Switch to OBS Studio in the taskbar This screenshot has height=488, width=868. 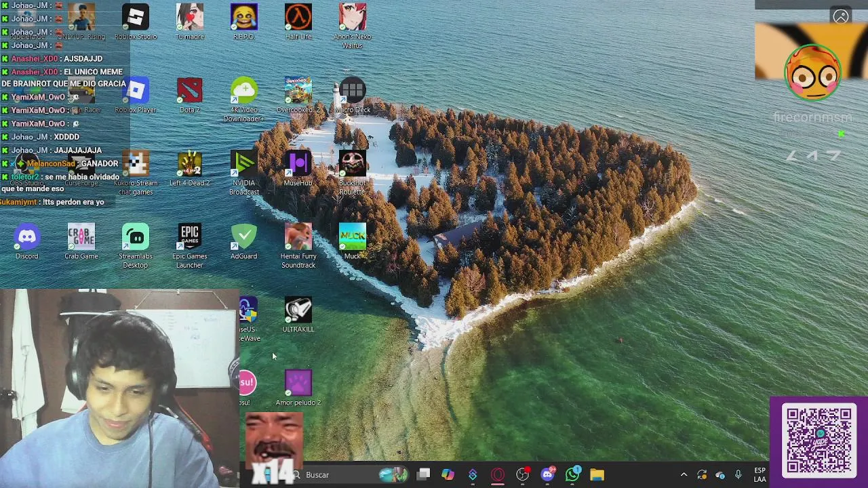[523, 475]
